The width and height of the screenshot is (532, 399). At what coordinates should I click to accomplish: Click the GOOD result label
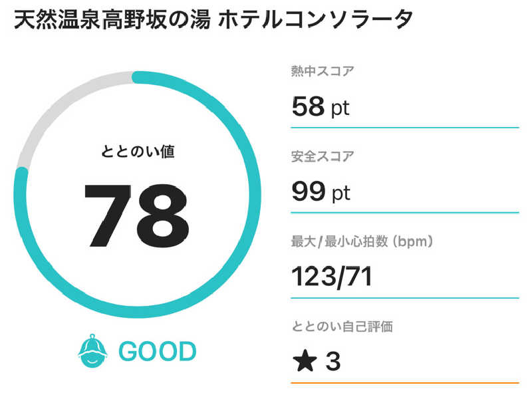pyautogui.click(x=158, y=351)
